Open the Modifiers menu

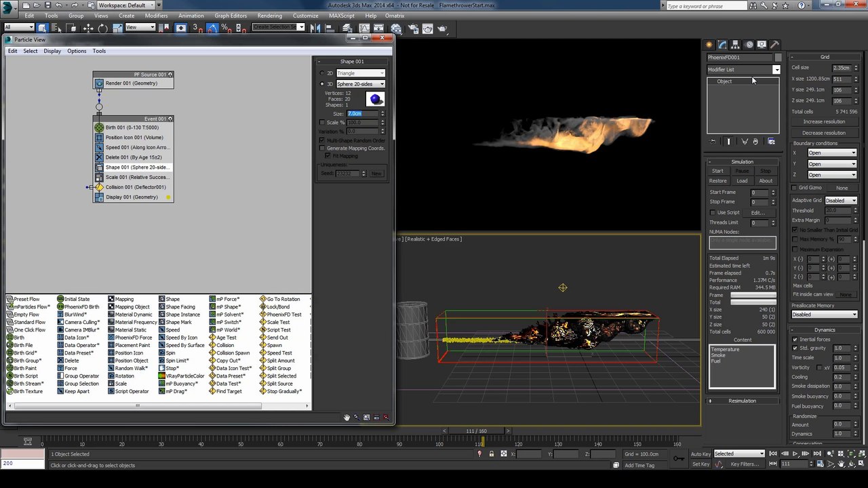pyautogui.click(x=156, y=16)
